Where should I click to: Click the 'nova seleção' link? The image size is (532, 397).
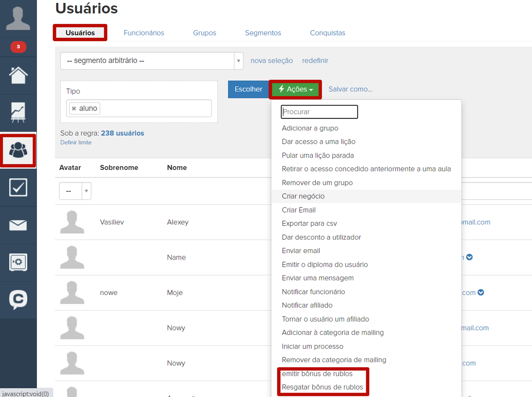click(x=271, y=61)
